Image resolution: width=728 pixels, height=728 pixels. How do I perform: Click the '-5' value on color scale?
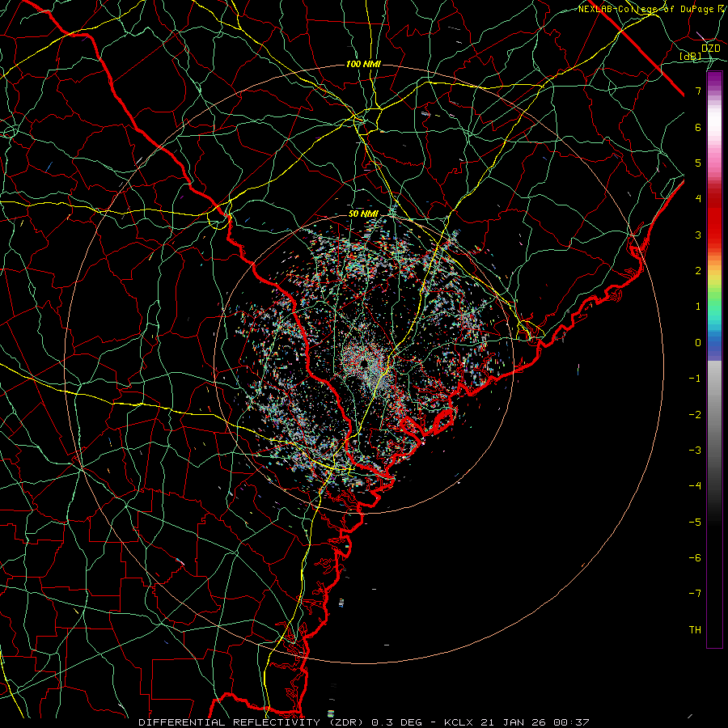695,523
